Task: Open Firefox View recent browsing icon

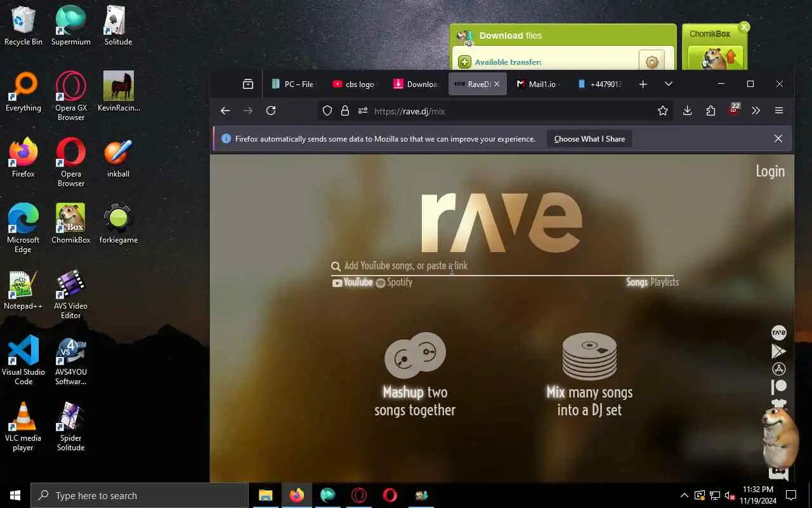Action: click(248, 84)
